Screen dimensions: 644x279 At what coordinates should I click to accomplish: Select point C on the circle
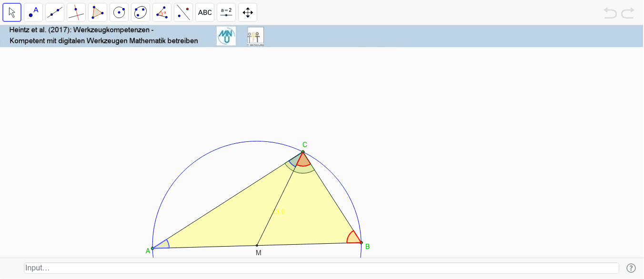[303, 152]
